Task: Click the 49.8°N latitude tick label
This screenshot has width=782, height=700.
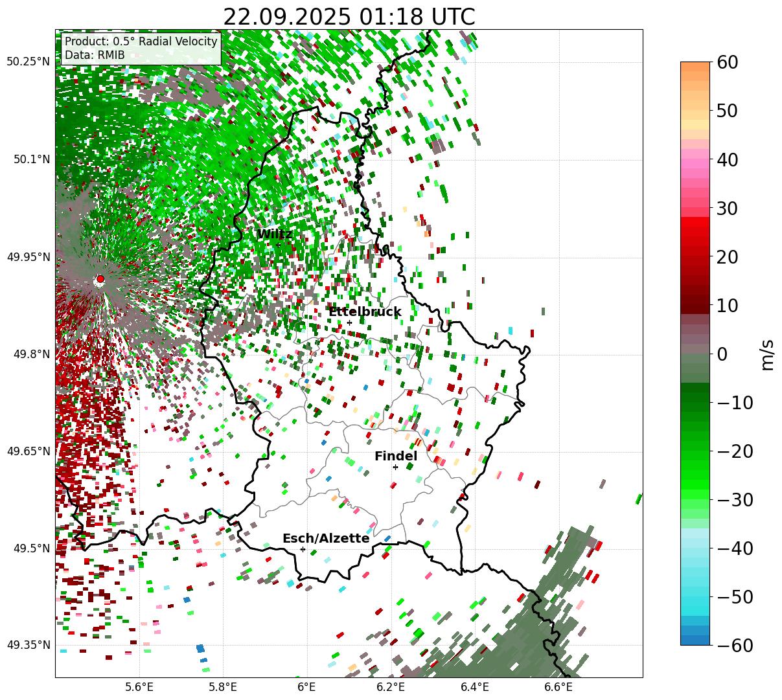Action: tap(31, 354)
